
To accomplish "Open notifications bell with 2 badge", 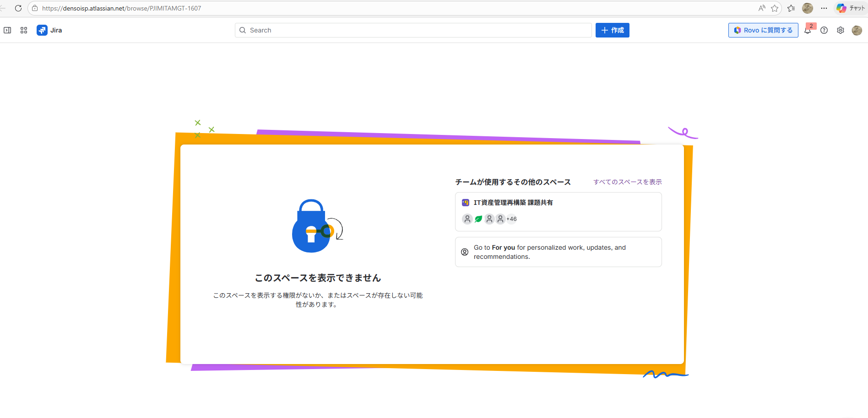I will (x=808, y=30).
